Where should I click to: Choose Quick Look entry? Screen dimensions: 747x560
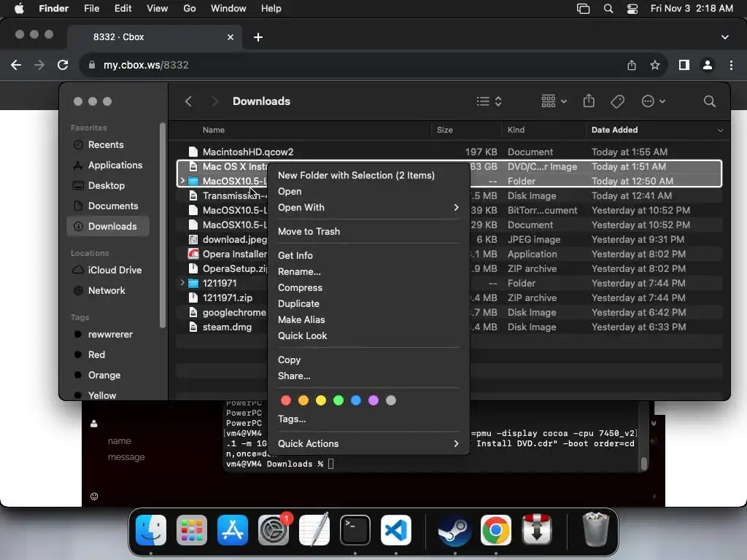(x=368, y=335)
